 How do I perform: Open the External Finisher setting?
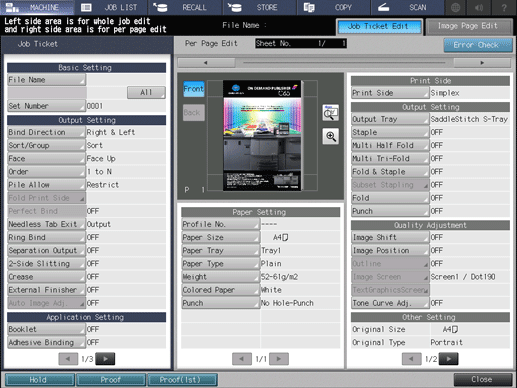point(46,290)
